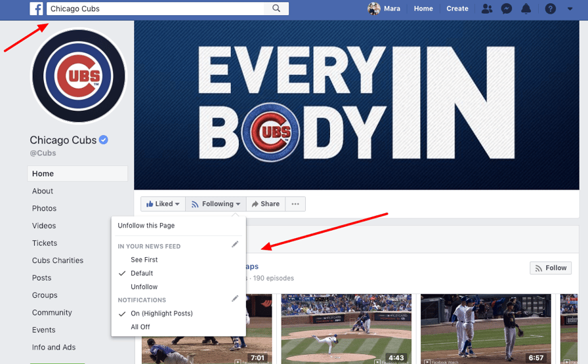Toggle the Following dropdown button
The image size is (588, 364).
(216, 204)
